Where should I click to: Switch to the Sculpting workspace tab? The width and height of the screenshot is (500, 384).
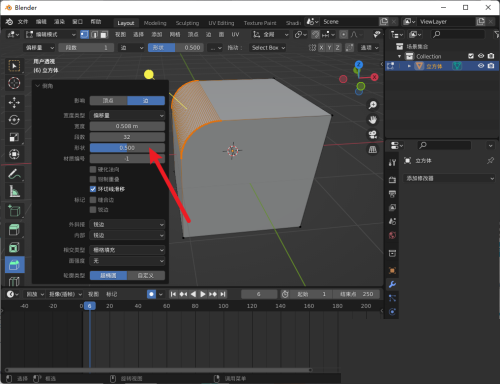(187, 23)
